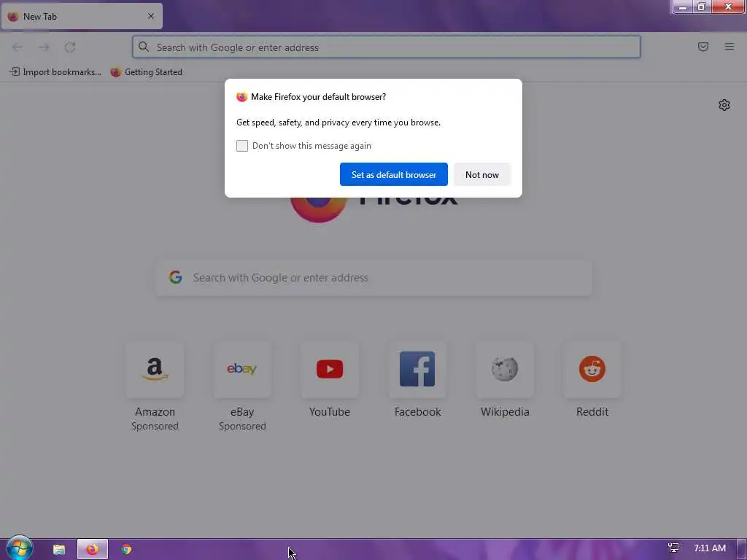Click the network icon in system tray

673,548
